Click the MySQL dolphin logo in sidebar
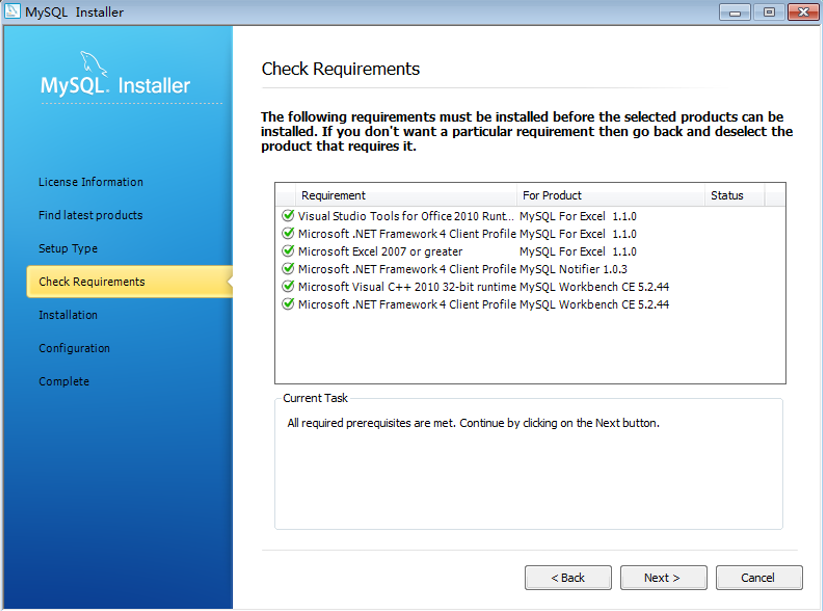Image resolution: width=823 pixels, height=611 pixels. [x=93, y=64]
